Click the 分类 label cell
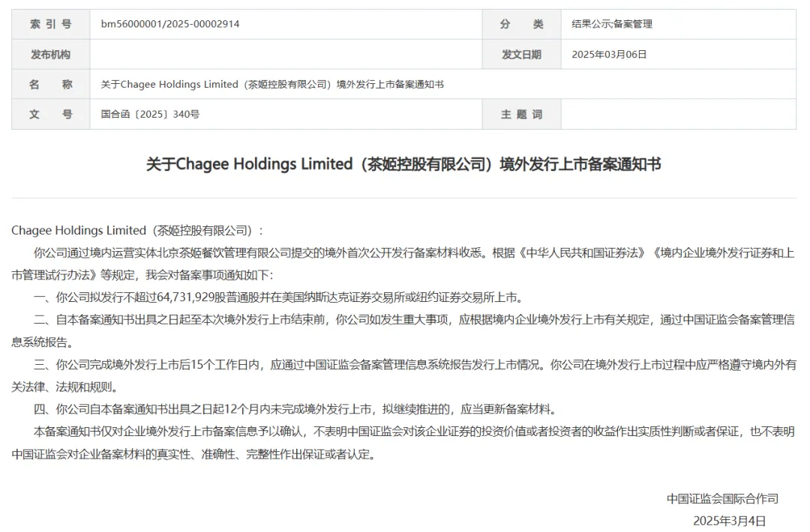Viewport: 810px width, 532px height. [x=522, y=24]
